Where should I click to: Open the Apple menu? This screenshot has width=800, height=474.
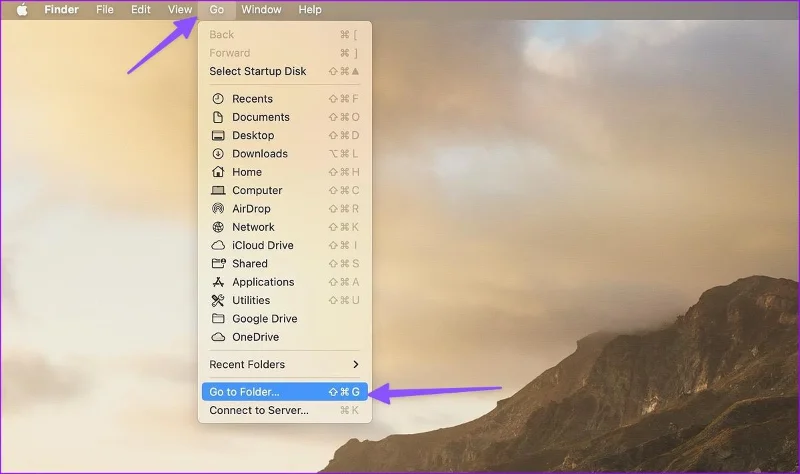tap(22, 9)
